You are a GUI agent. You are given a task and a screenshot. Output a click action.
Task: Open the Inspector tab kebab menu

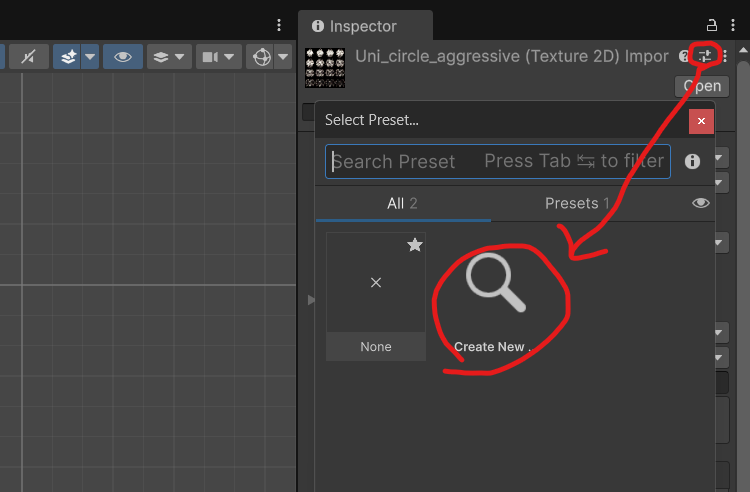click(733, 26)
